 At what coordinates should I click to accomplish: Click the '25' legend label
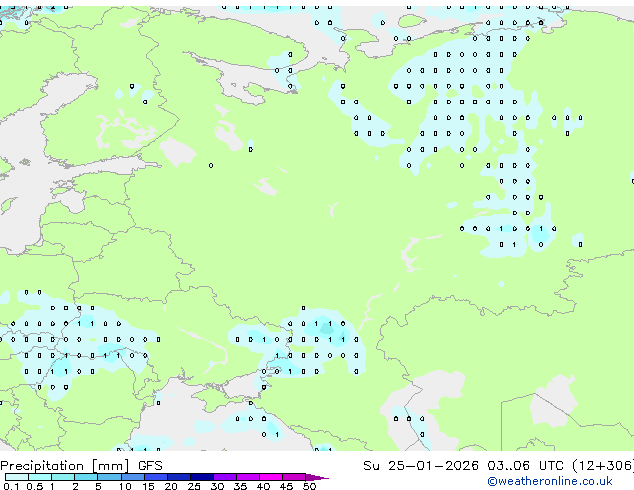(x=194, y=486)
